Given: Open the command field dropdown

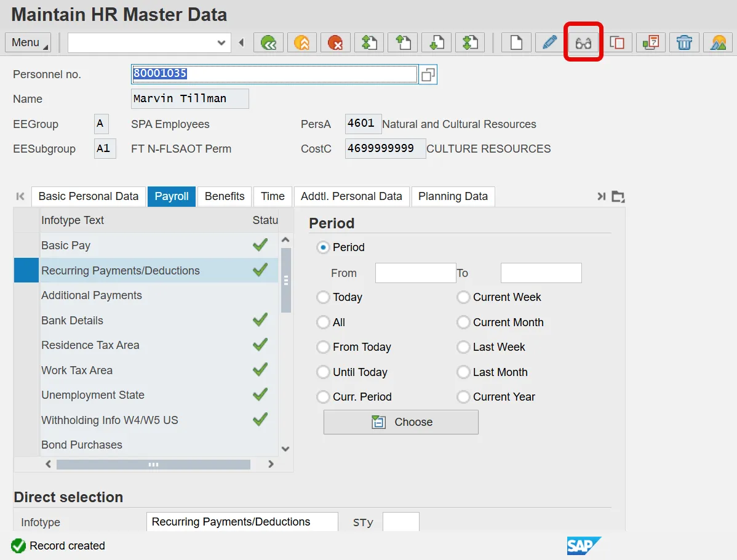Looking at the screenshot, I should coord(221,42).
